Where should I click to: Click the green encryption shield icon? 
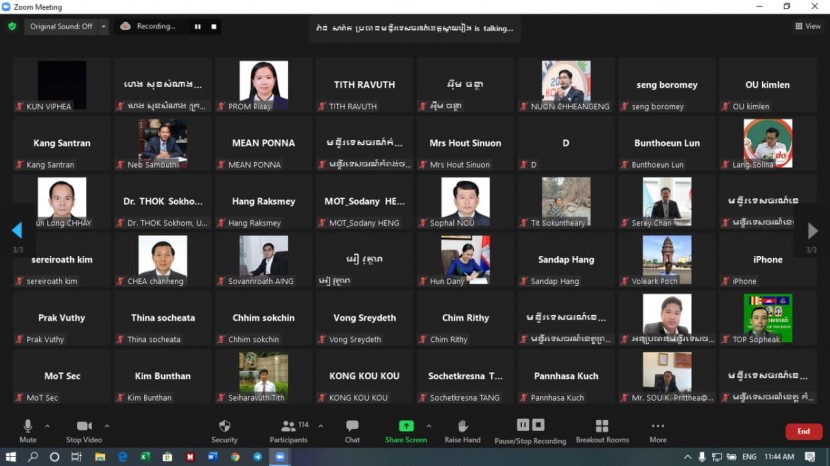(12, 26)
